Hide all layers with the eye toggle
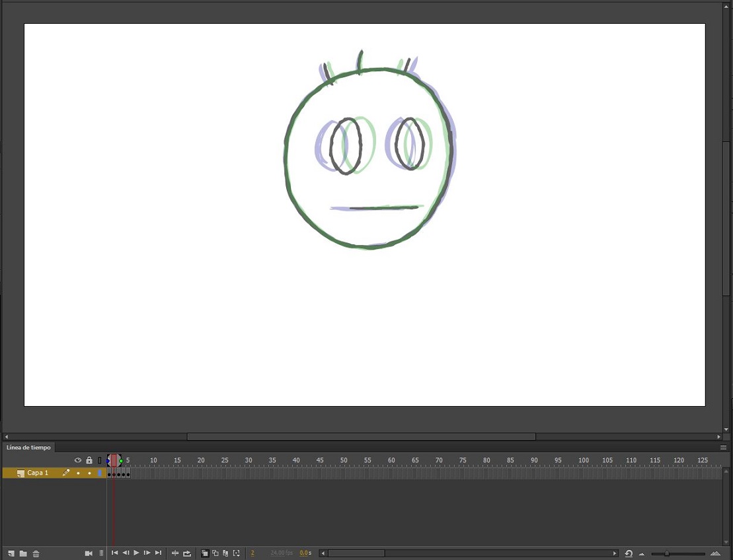This screenshot has width=733, height=560. click(x=77, y=460)
